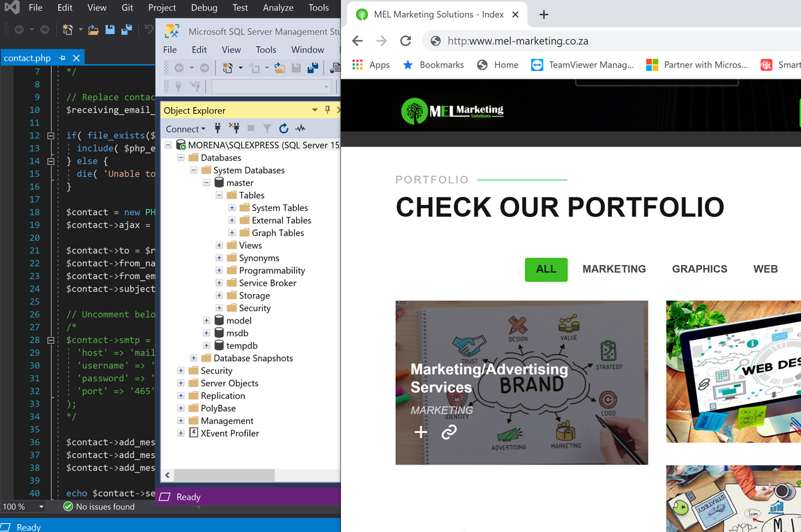Collapse the code block at line 12
Image resolution: width=801 pixels, height=532 pixels.
[51, 136]
